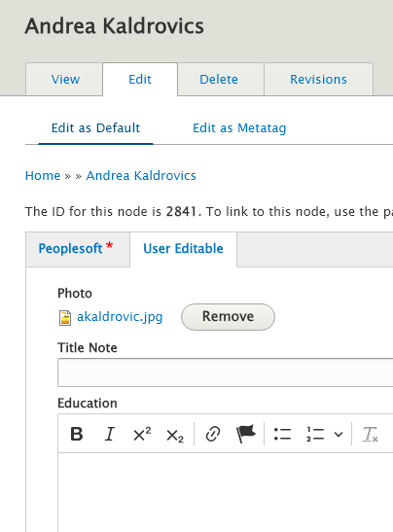
Task: Switch to Edit as Metatag
Action: click(x=239, y=128)
